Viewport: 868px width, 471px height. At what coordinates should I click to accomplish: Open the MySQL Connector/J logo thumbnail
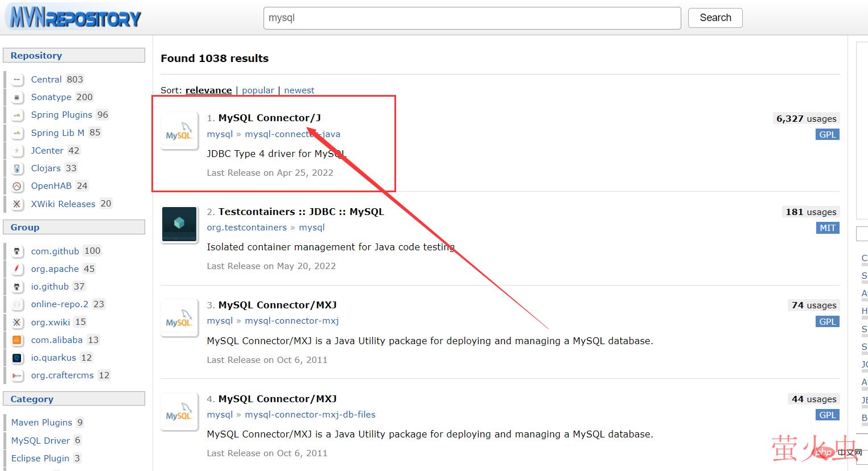(179, 131)
